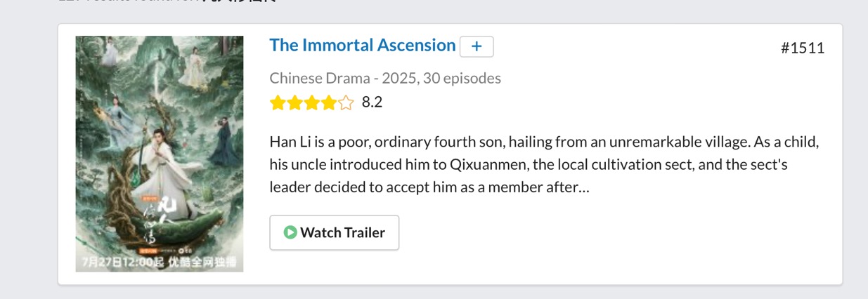The width and height of the screenshot is (868, 299).
Task: Open The Immortal Ascension title link
Action: [x=362, y=46]
